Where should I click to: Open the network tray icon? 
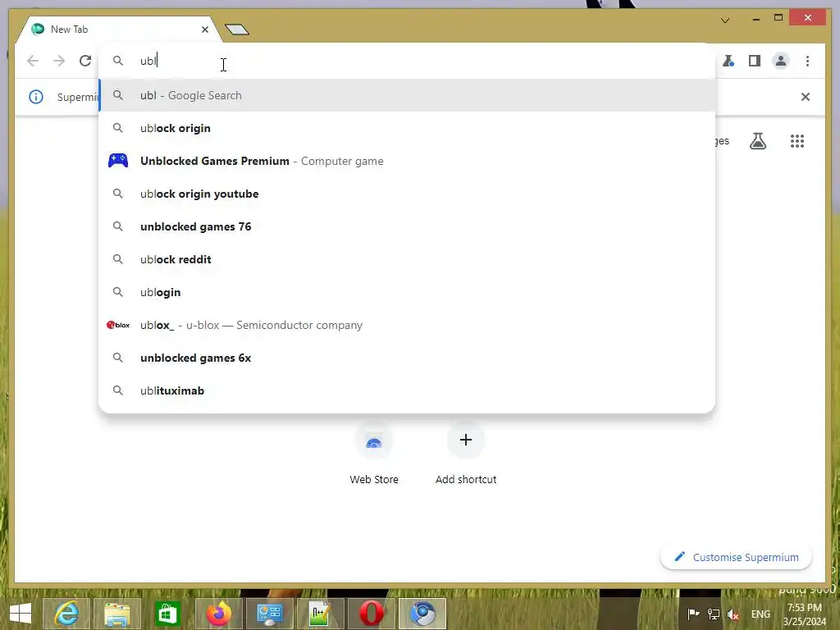pyautogui.click(x=713, y=614)
